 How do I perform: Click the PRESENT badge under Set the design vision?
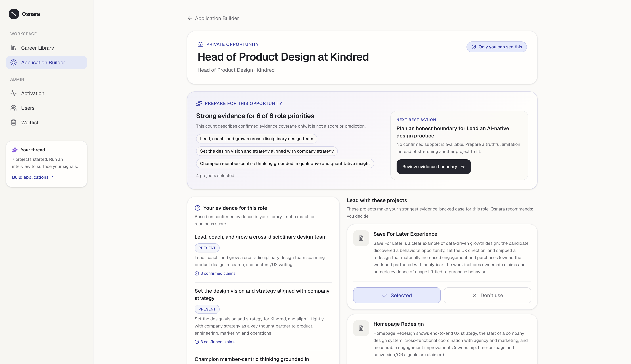pos(207,309)
